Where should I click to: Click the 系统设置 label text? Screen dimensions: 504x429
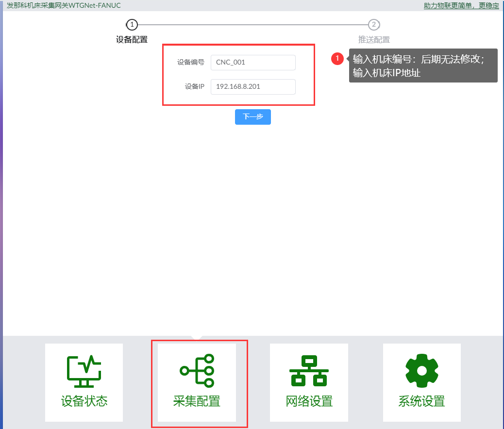pyautogui.click(x=422, y=401)
